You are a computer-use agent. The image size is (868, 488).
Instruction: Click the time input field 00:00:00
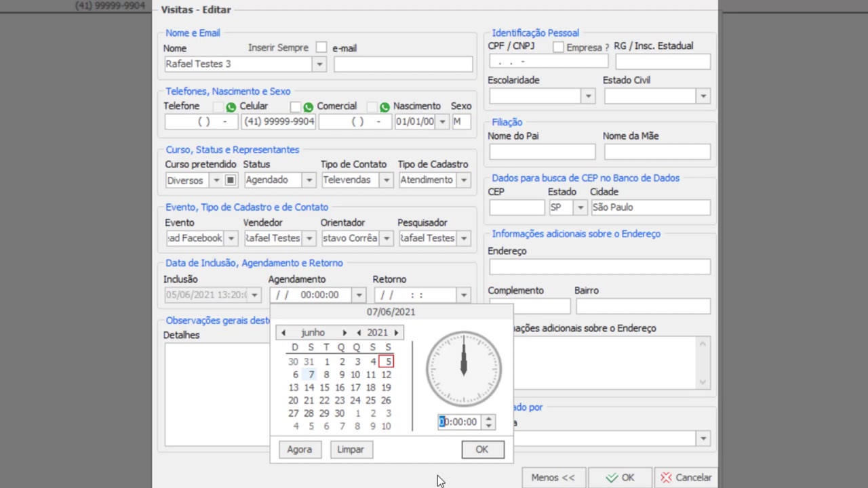459,422
